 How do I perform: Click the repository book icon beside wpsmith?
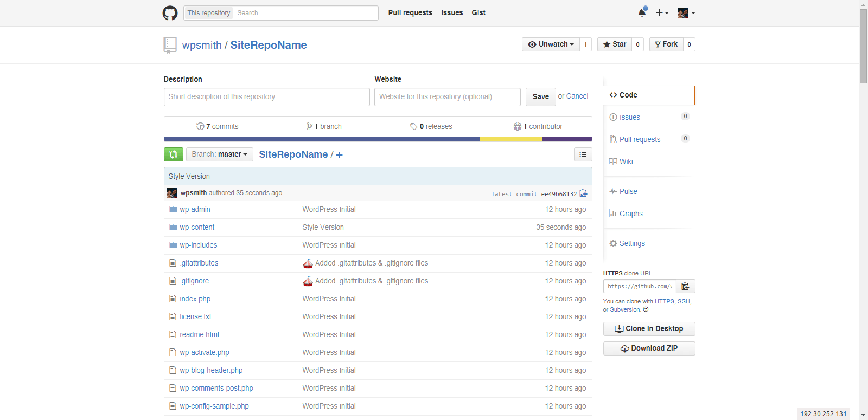coord(170,45)
